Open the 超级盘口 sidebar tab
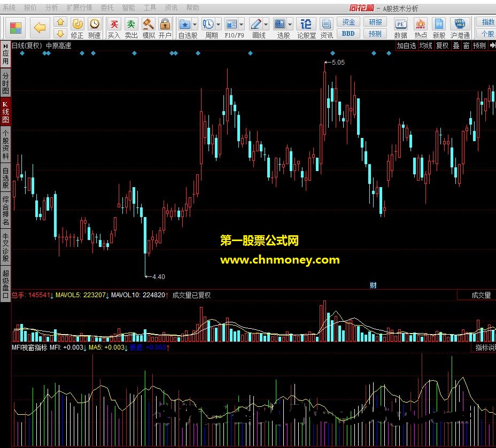496x448 pixels. (5, 284)
